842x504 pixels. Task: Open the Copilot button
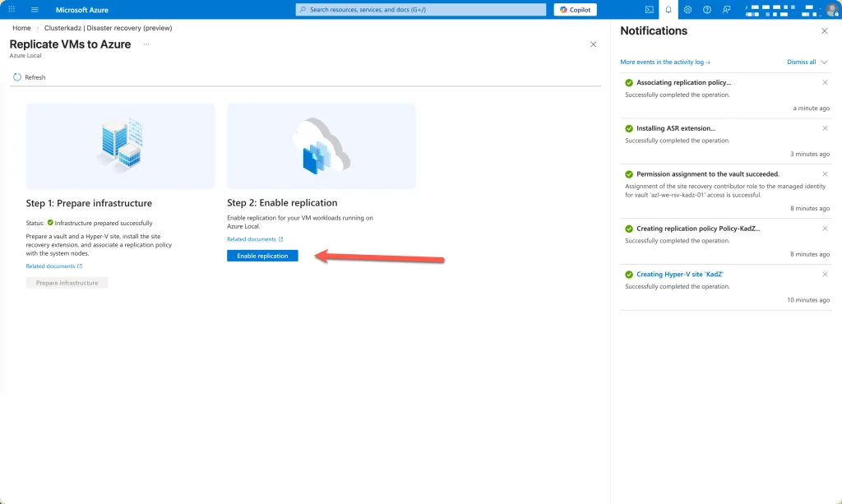(576, 10)
